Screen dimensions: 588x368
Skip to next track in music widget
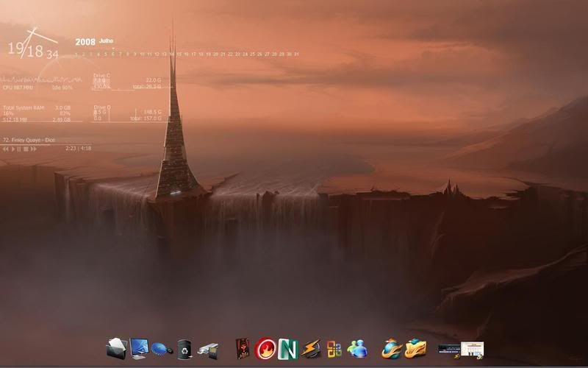(x=34, y=149)
